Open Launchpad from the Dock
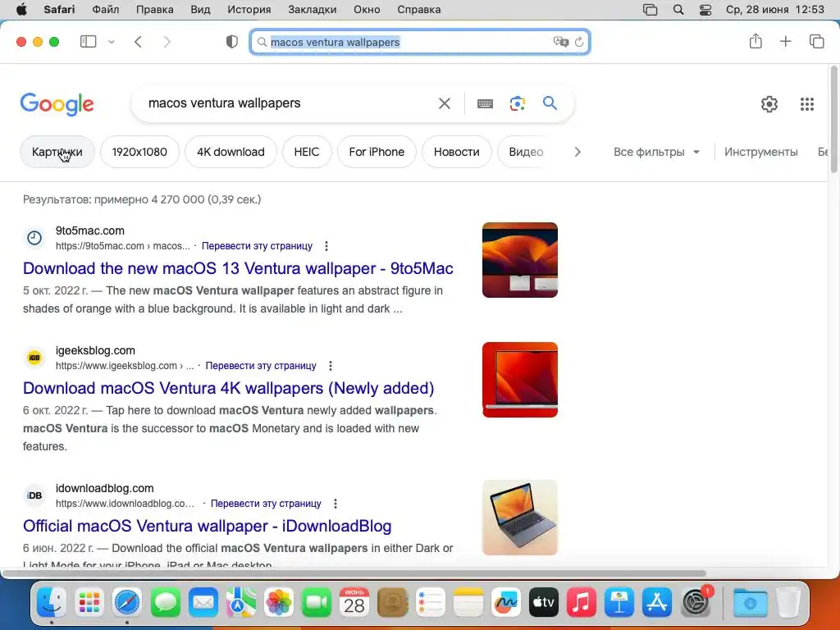The height and width of the screenshot is (630, 840). coord(89,603)
